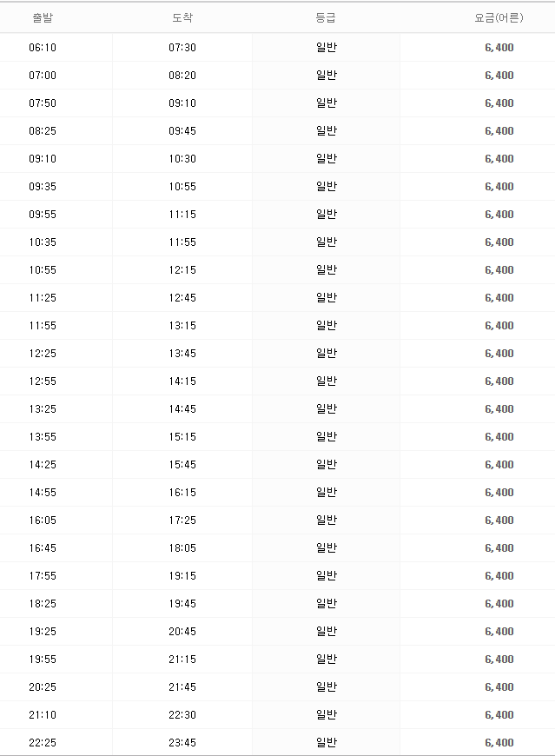
Task: Click the 18:05 arrival time
Action: click(x=182, y=547)
